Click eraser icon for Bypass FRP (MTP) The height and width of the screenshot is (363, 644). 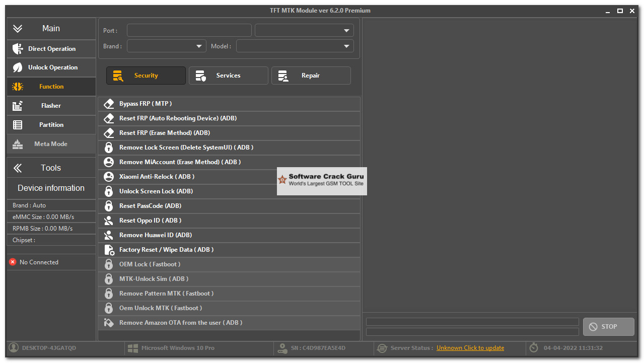click(x=109, y=104)
